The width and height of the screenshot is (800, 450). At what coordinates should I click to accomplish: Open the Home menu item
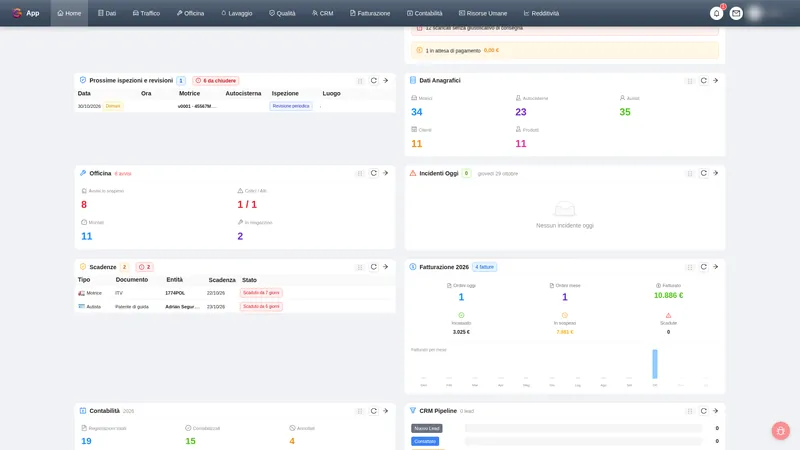coord(69,13)
